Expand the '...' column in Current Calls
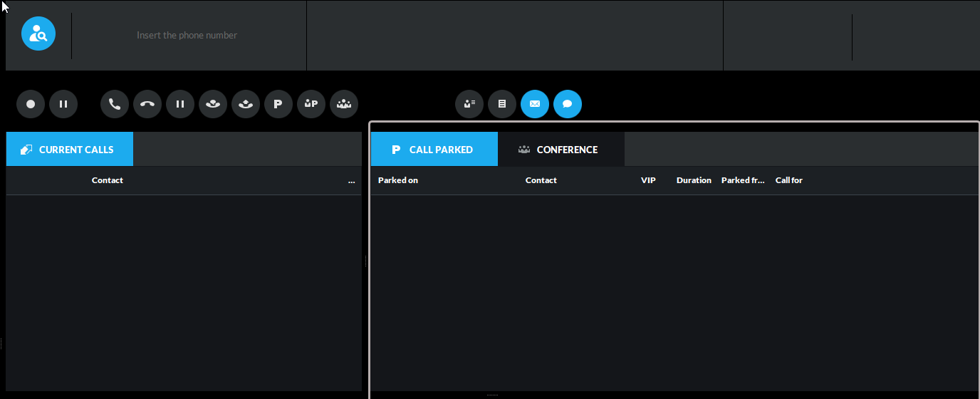This screenshot has width=980, height=399. click(351, 181)
